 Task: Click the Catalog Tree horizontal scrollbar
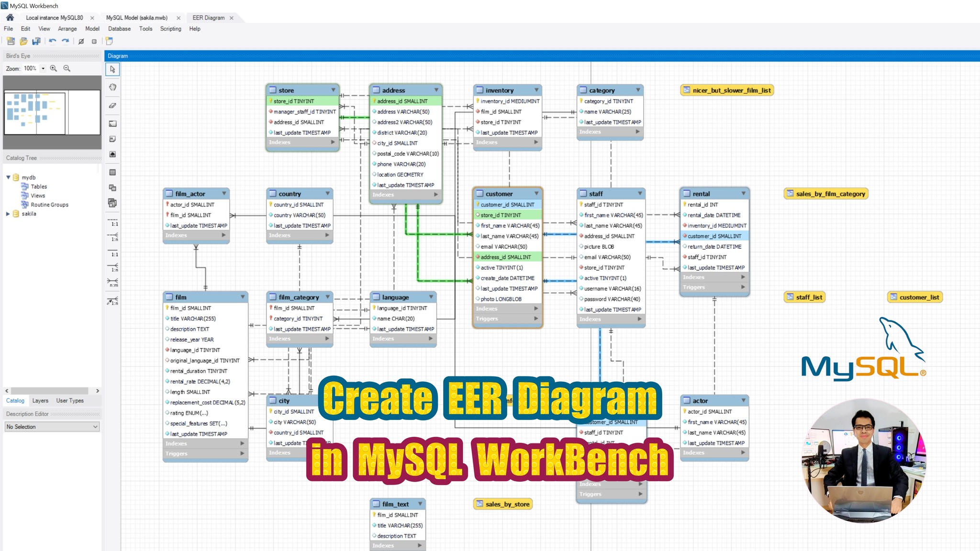click(x=50, y=391)
